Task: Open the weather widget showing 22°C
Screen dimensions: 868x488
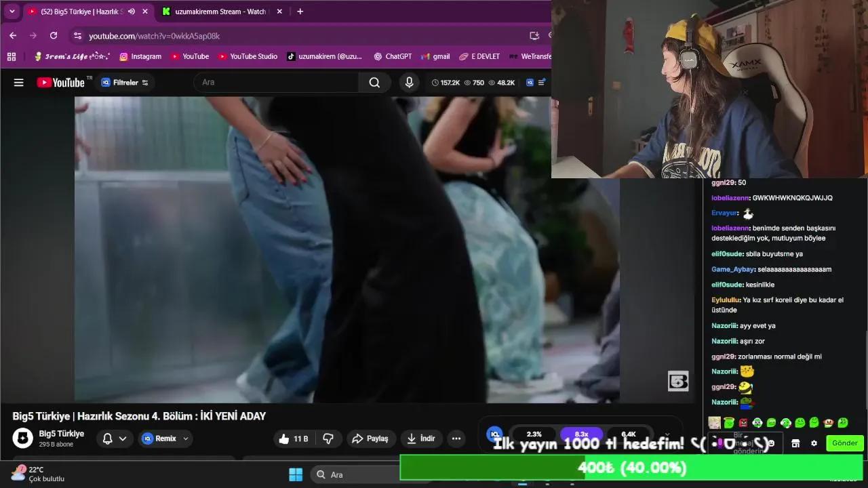Action: click(38, 474)
